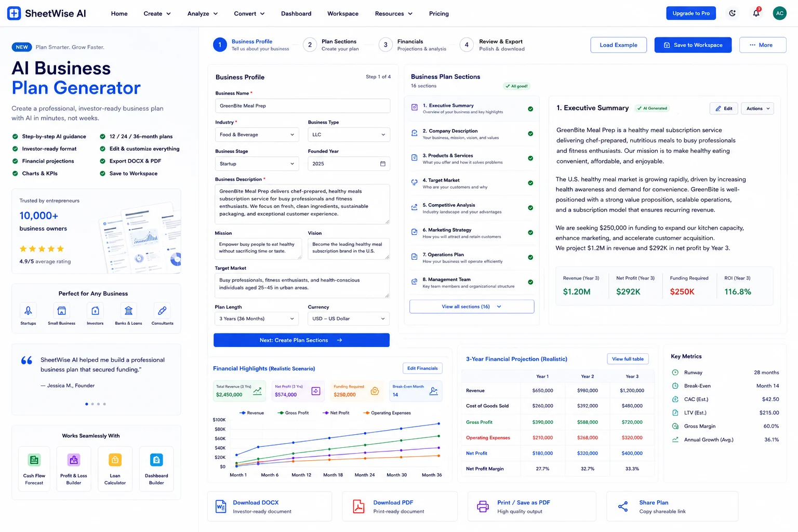Click the Total Revenue chart icon
This screenshot has height=532, width=798.
coord(257,391)
